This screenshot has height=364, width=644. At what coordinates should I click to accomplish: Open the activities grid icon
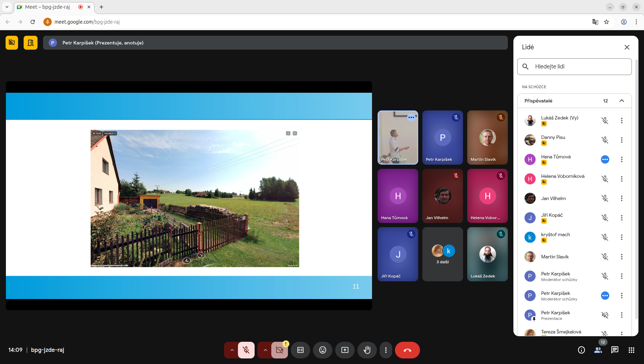click(631, 350)
